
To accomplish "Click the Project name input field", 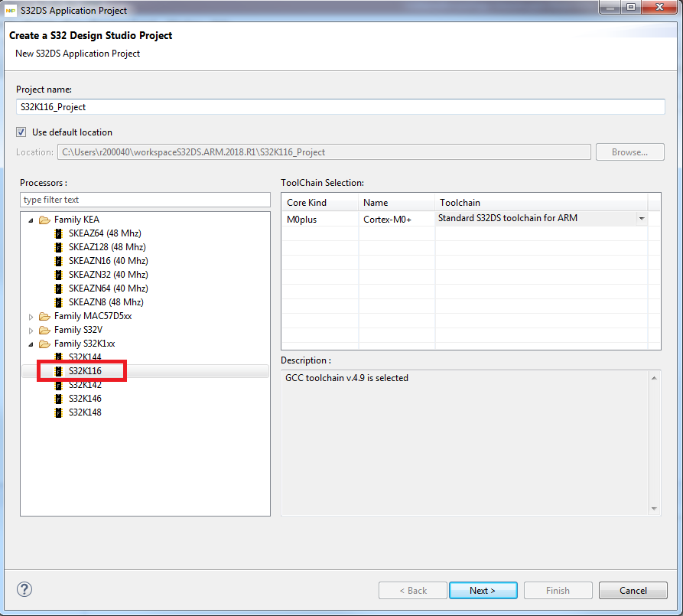I will pos(340,107).
